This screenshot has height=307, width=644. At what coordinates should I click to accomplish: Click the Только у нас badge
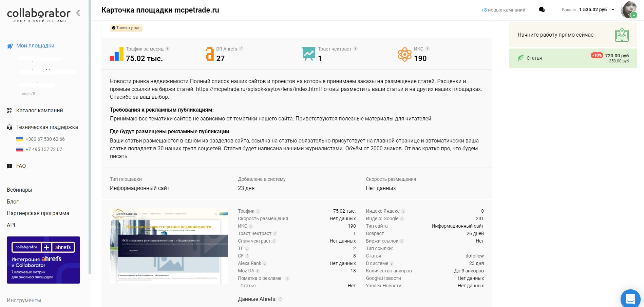(126, 28)
